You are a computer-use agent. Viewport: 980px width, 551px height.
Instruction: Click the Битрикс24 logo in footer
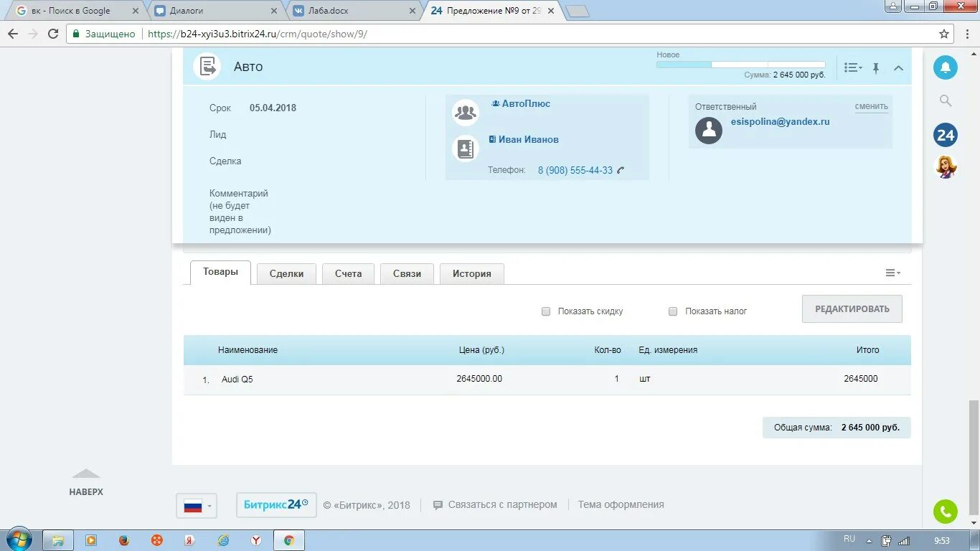pos(276,504)
